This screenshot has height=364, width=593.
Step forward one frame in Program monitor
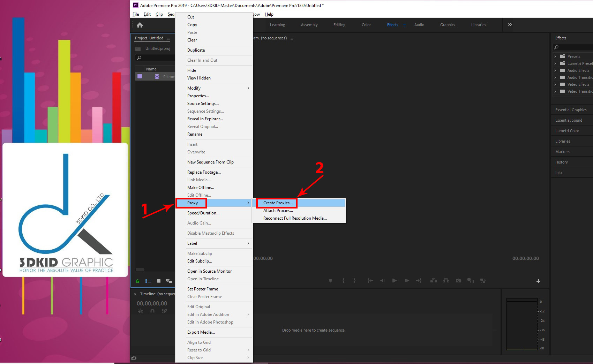click(407, 281)
